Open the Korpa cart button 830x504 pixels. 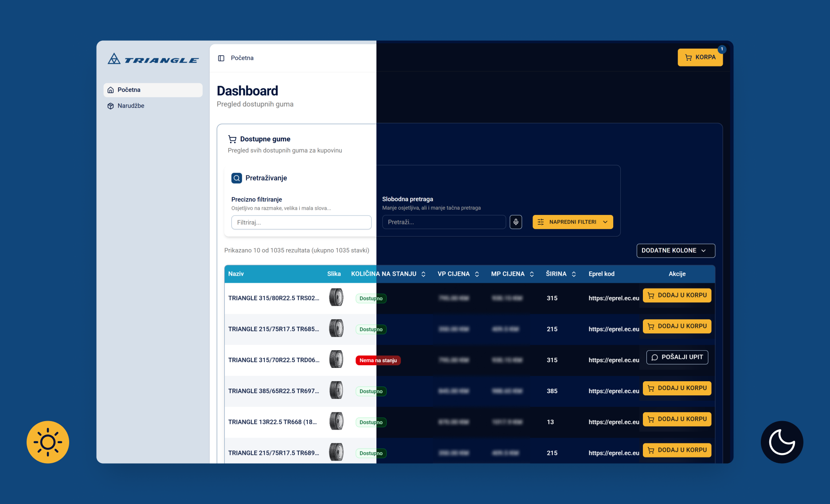[700, 57]
